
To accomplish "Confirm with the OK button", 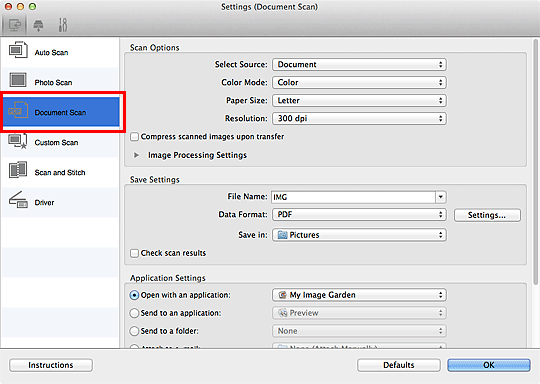I will click(489, 365).
